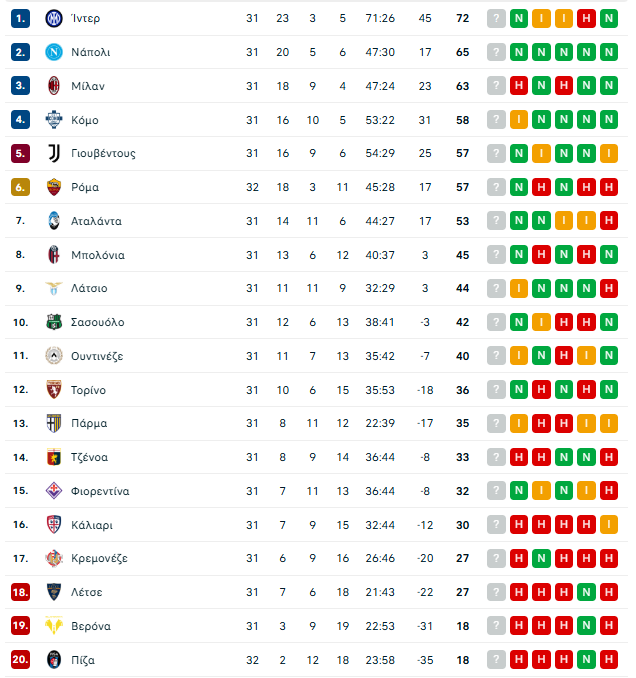Open the Αταλάντα club logo
Screen dimensions: 636x678
[54, 221]
